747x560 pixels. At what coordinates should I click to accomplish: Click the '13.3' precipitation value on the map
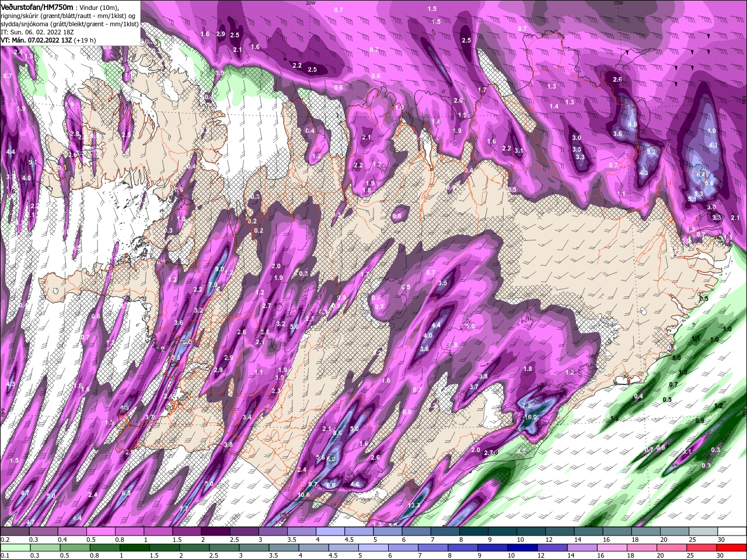click(x=414, y=505)
